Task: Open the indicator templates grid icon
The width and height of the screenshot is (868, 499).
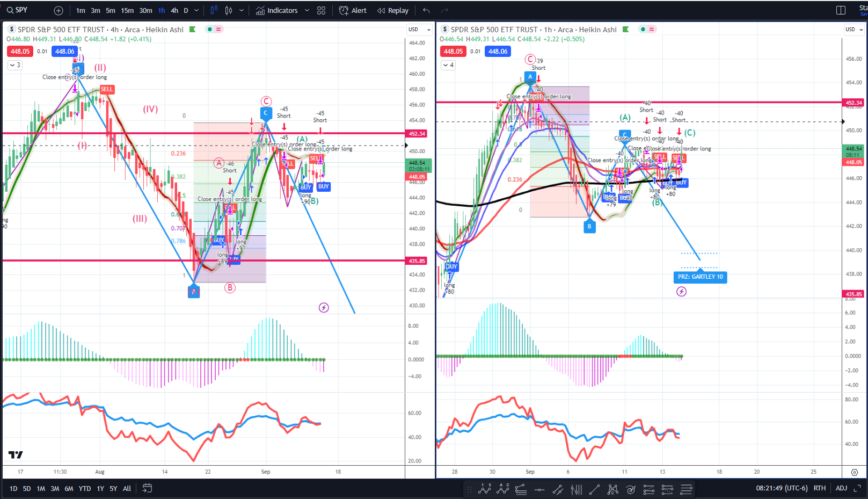Action: pos(321,11)
